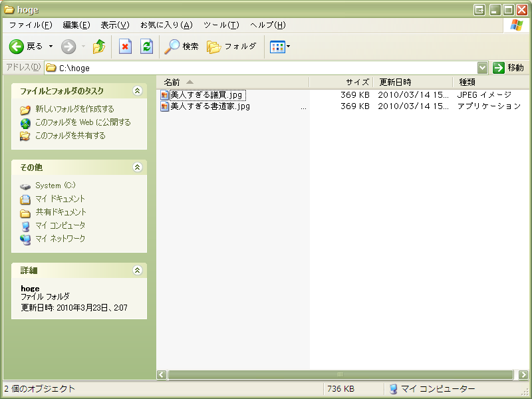
Task: Sort by the サイズ column header
Action: (x=341, y=82)
